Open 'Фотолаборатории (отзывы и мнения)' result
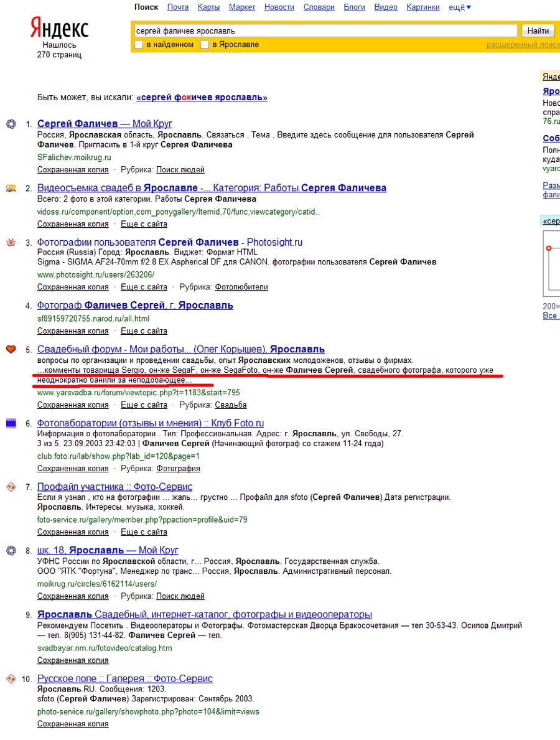Image resolution: width=560 pixels, height=740 pixels. [x=151, y=423]
